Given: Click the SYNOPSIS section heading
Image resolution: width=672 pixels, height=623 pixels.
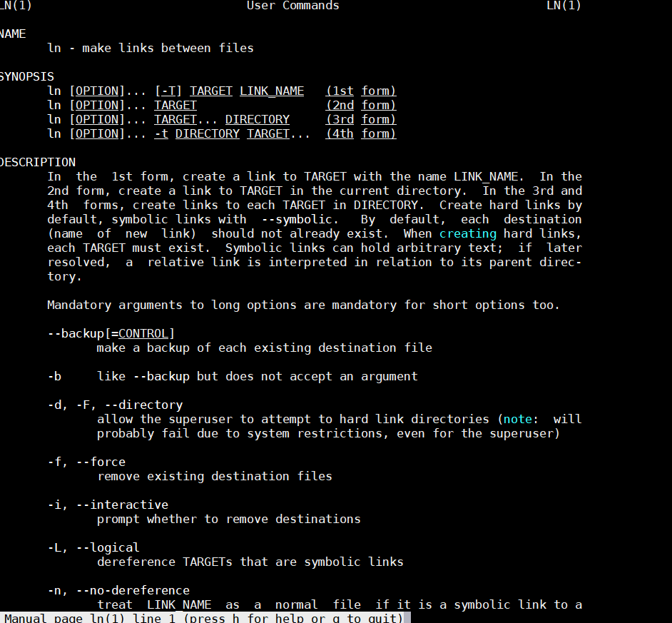Looking at the screenshot, I should [x=27, y=77].
